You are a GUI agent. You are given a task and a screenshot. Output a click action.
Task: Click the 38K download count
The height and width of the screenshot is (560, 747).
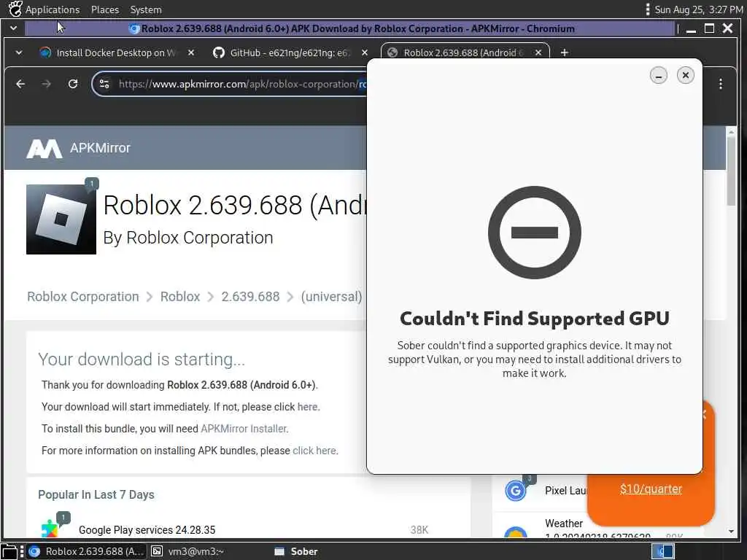419,530
